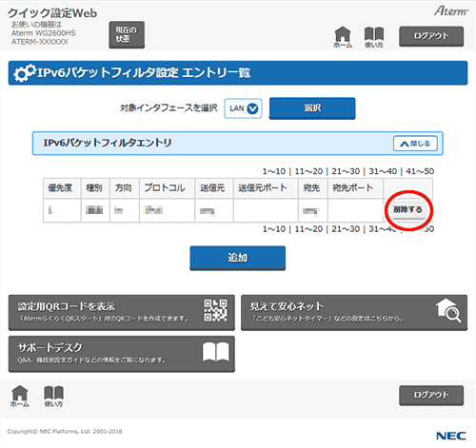The width and height of the screenshot is (476, 448).
Task: Click the top ログアウト button
Action: click(431, 36)
